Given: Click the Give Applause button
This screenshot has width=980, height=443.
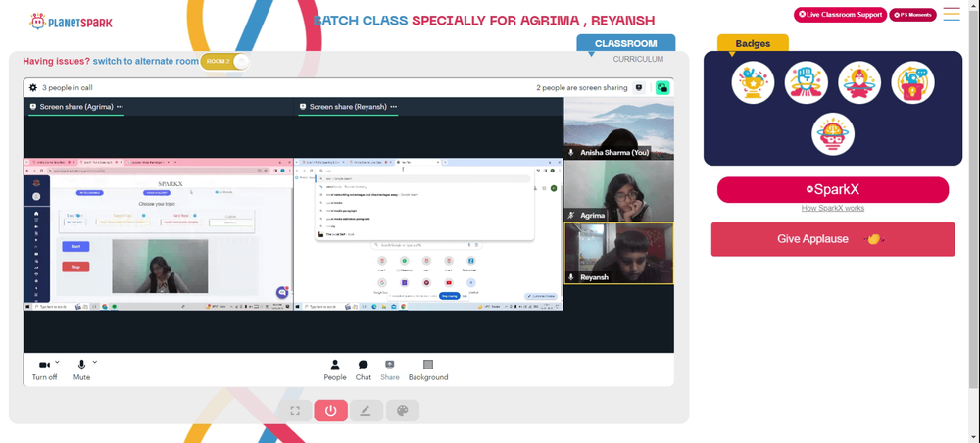Looking at the screenshot, I should point(832,239).
